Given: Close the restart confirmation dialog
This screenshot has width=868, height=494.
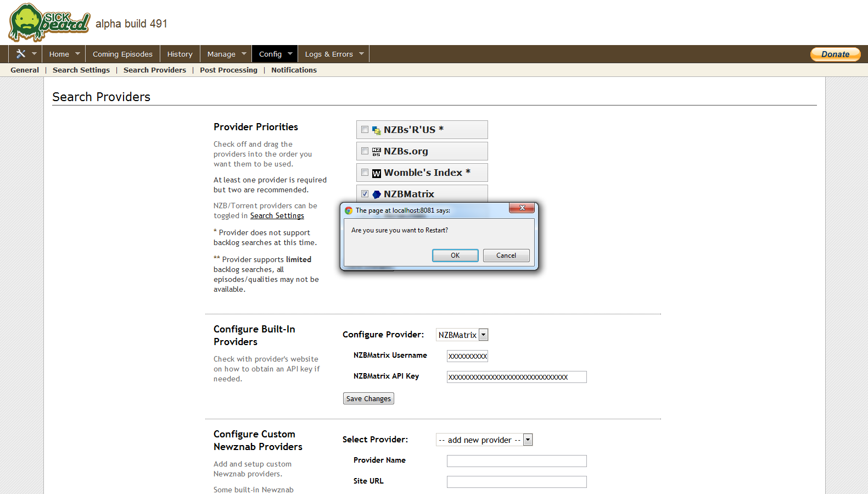Looking at the screenshot, I should point(522,208).
